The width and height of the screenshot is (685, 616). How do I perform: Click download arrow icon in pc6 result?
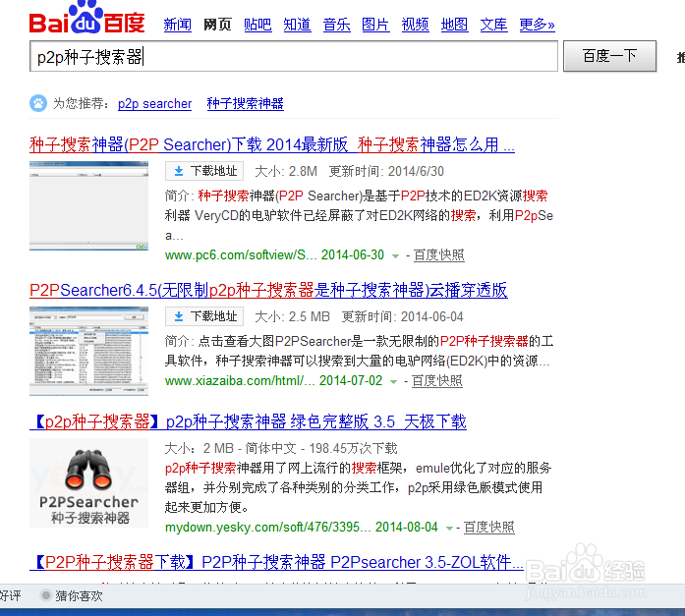[179, 171]
